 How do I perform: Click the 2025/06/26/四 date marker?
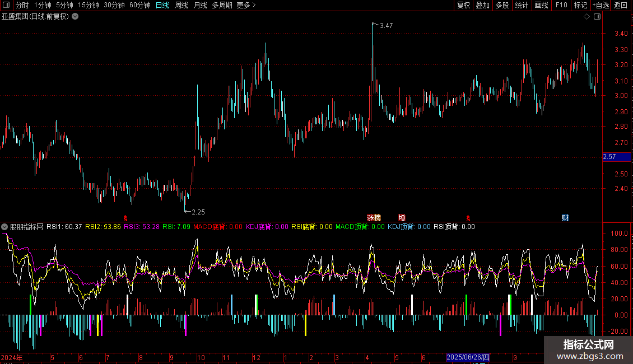pyautogui.click(x=468, y=357)
